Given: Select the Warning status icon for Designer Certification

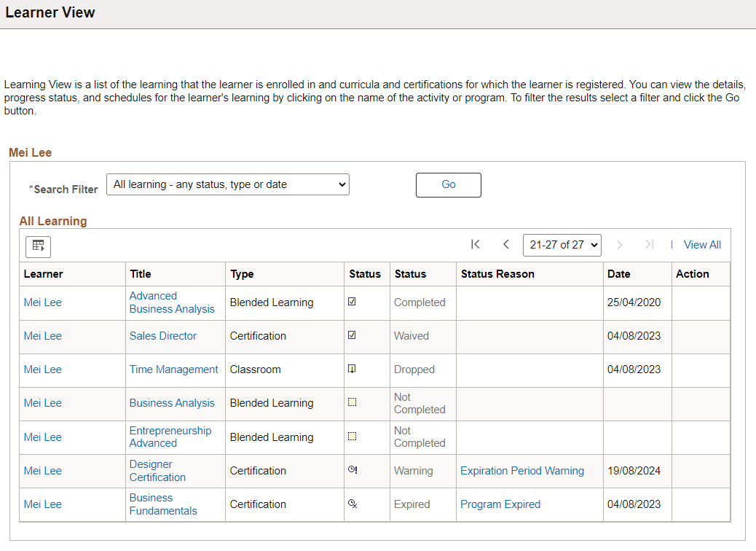Looking at the screenshot, I should [x=353, y=470].
